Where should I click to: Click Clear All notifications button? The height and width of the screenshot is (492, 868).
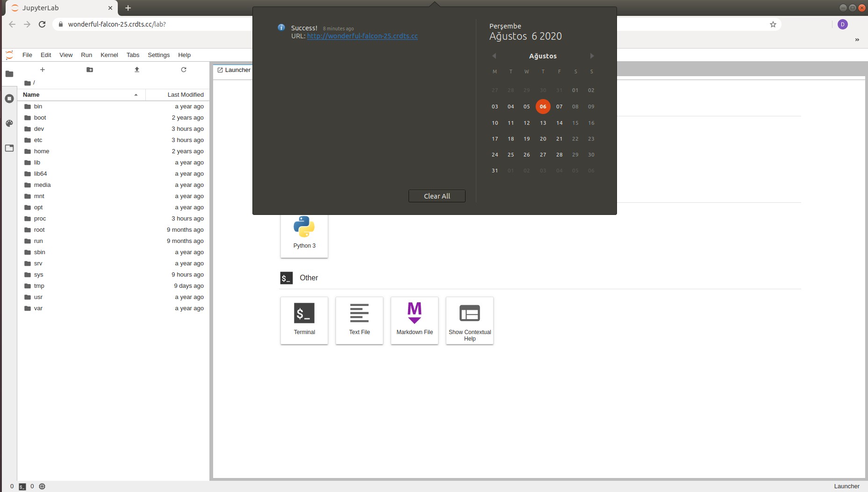[x=437, y=196]
